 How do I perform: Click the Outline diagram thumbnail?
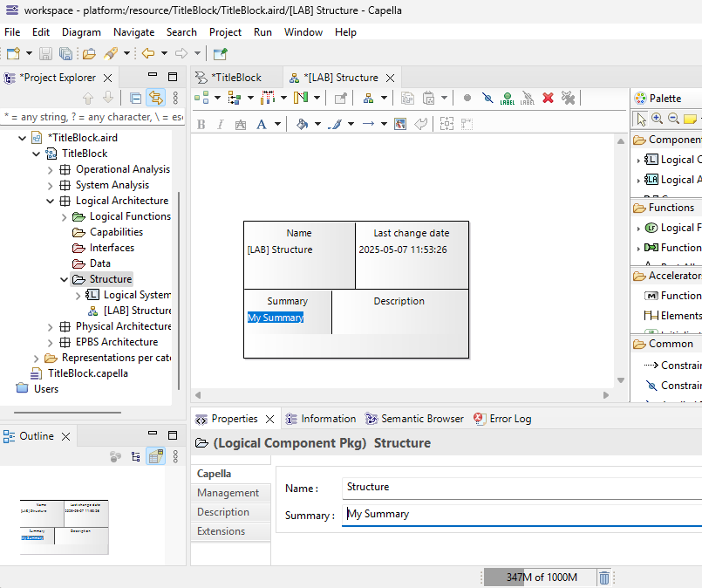coord(64,527)
